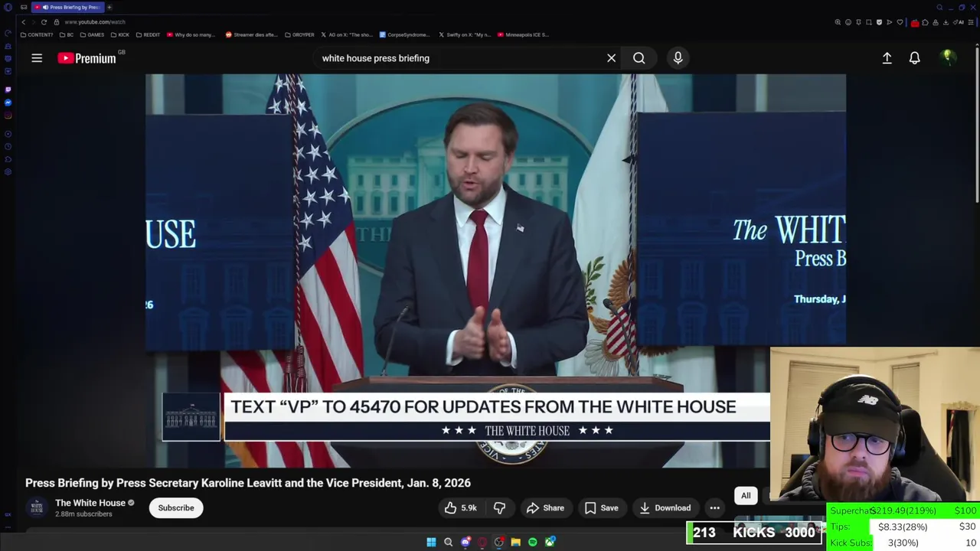The height and width of the screenshot is (551, 980).
Task: Reload the current page
Action: (x=44, y=22)
